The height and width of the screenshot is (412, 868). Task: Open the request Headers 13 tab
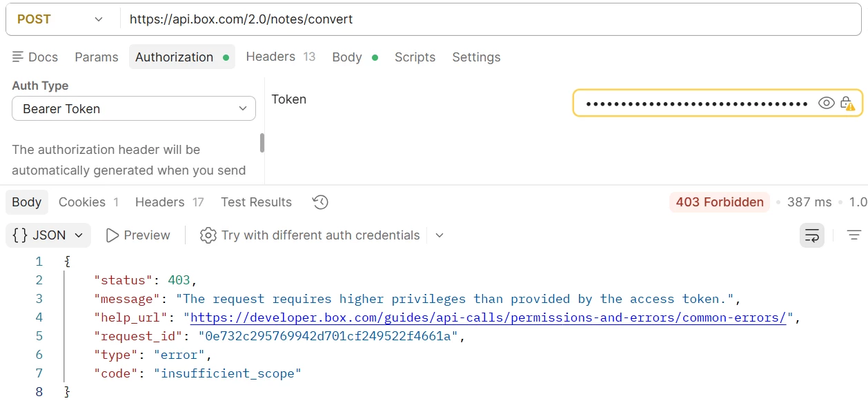tap(281, 57)
